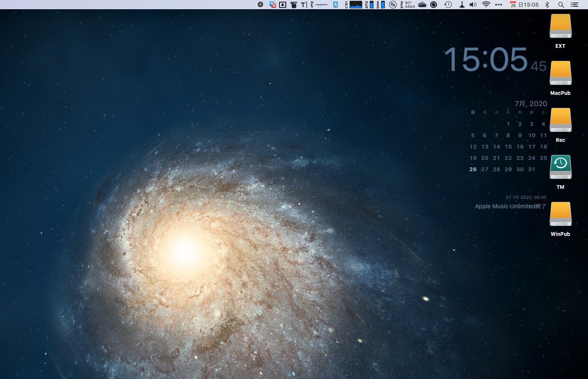
Task: Click the Apple Music Unlimited event text
Action: pos(510,206)
